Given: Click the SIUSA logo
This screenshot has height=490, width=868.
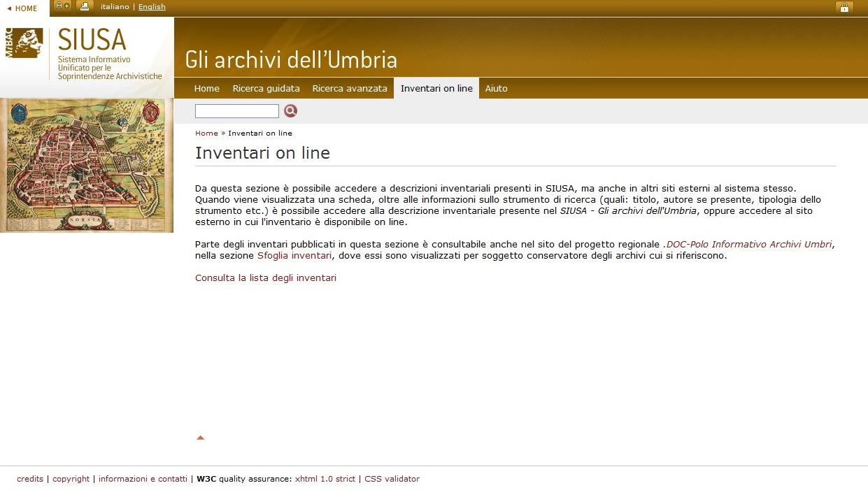Looking at the screenshot, I should 85,55.
